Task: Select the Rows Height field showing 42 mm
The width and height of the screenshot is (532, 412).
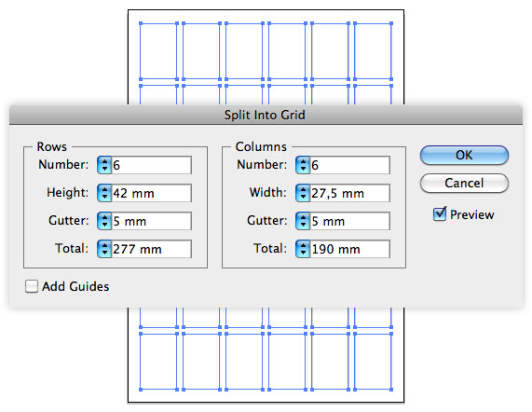Action: 151,193
